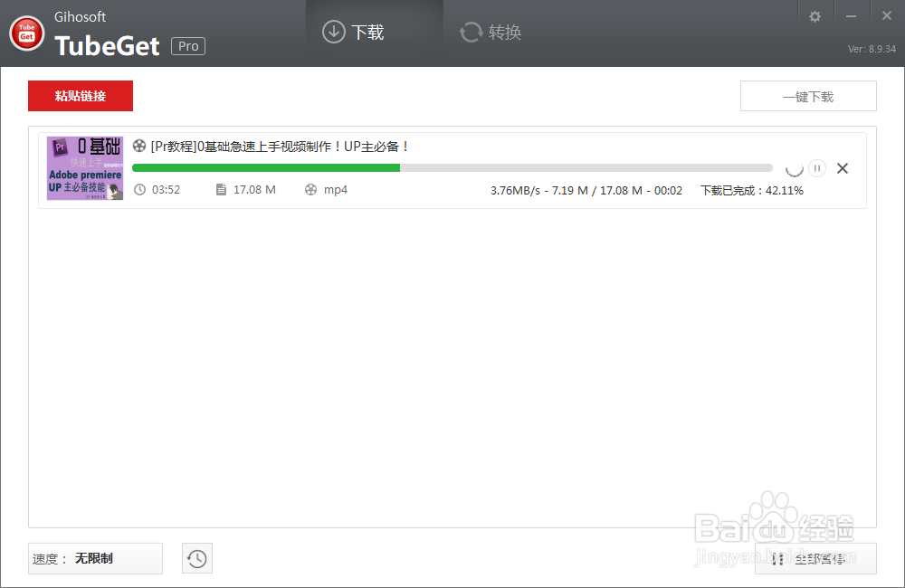Click the version label Ver: 8.9.34
This screenshot has width=905, height=588.
(872, 49)
